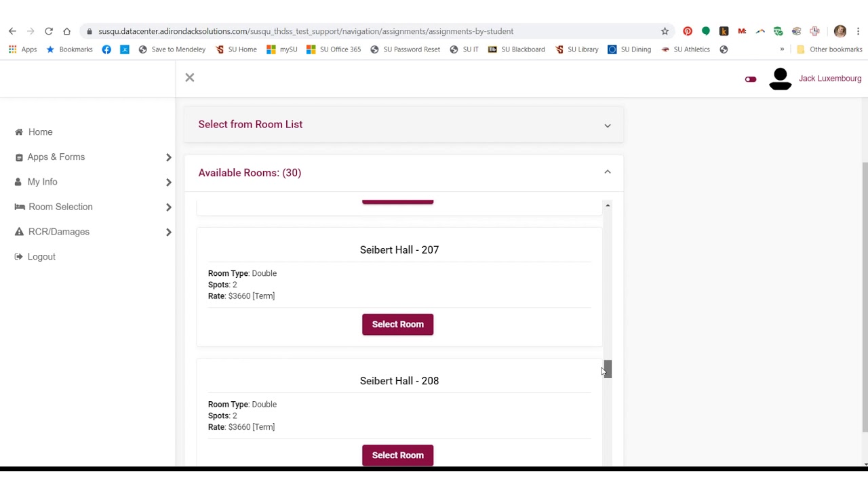Toggle the red switch near the user name
Image resolution: width=868 pixels, height=488 pixels.
[751, 79]
